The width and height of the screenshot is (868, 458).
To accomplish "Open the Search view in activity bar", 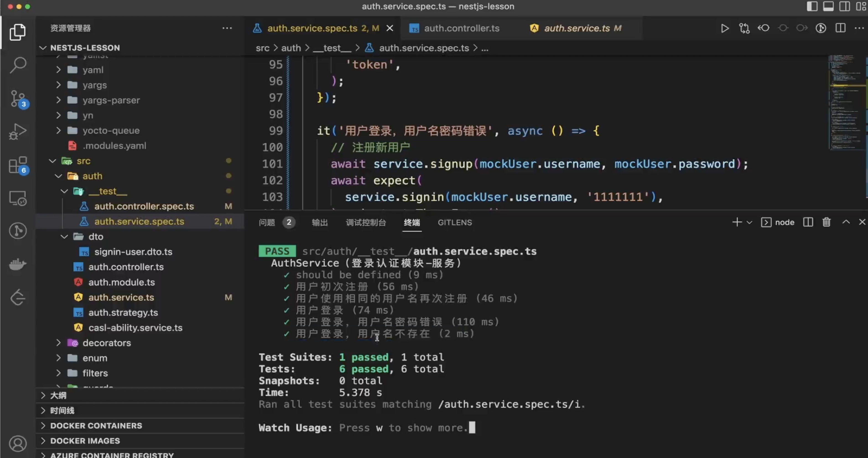I will pos(17,65).
